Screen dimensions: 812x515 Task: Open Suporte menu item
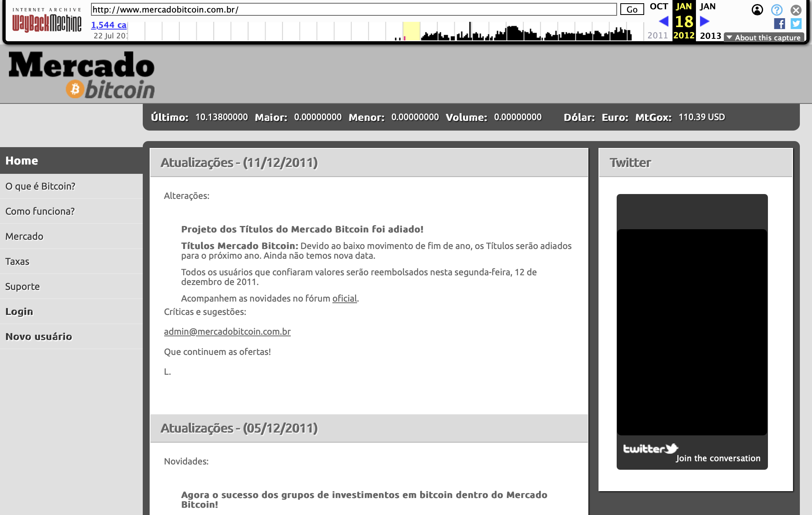[71, 287]
